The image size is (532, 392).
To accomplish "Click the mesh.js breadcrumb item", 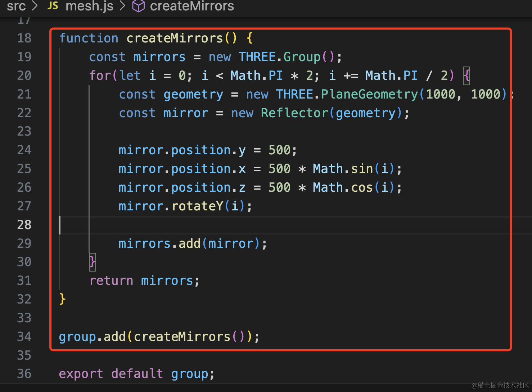I will click(x=89, y=6).
